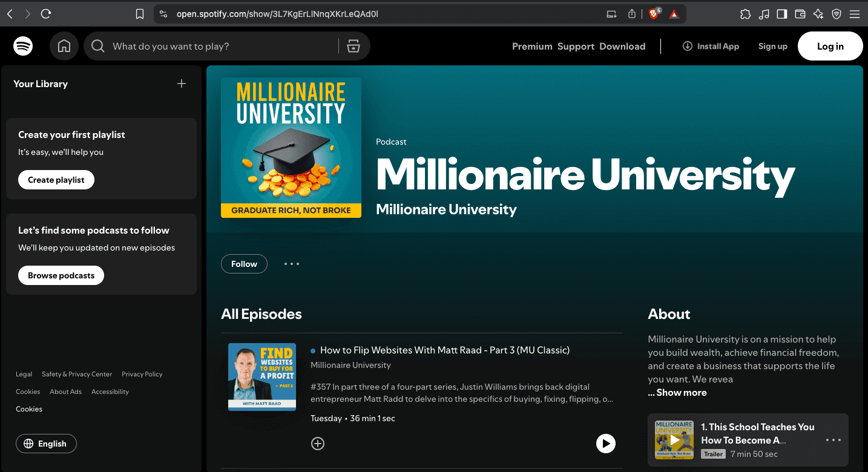Viewport: 868px width, 472px height.
Task: Bookmark this page
Action: click(140, 14)
